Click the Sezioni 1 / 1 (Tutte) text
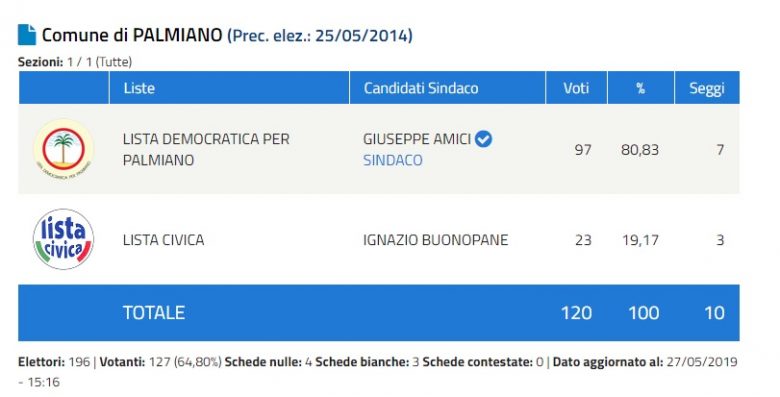Screen dimensions: 780x397 (x=75, y=62)
